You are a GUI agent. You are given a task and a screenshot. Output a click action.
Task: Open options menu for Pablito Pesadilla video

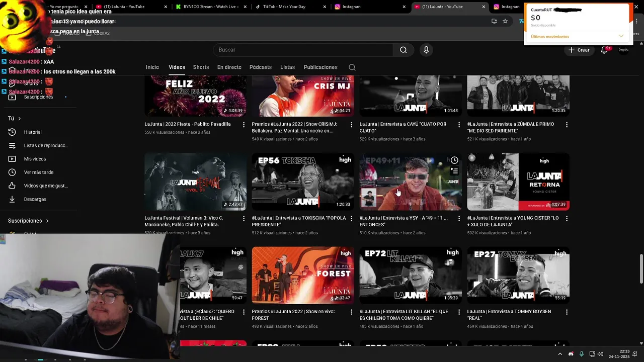[244, 125]
